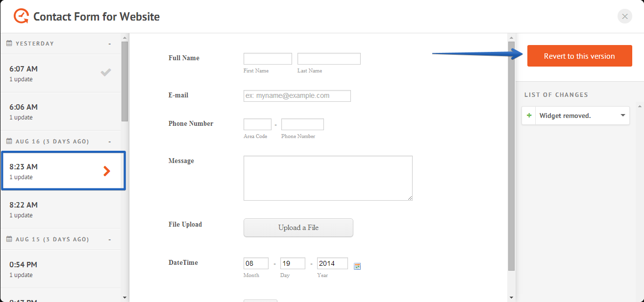This screenshot has width=644, height=302.
Task: Collapse the YESTERDAY revision group
Action: tap(110, 44)
